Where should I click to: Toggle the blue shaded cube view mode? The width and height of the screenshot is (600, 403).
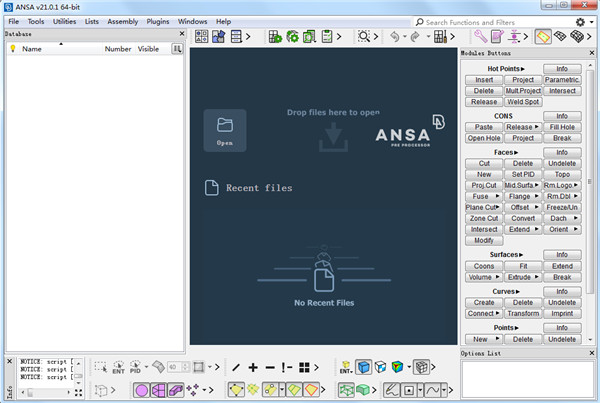[x=365, y=367]
